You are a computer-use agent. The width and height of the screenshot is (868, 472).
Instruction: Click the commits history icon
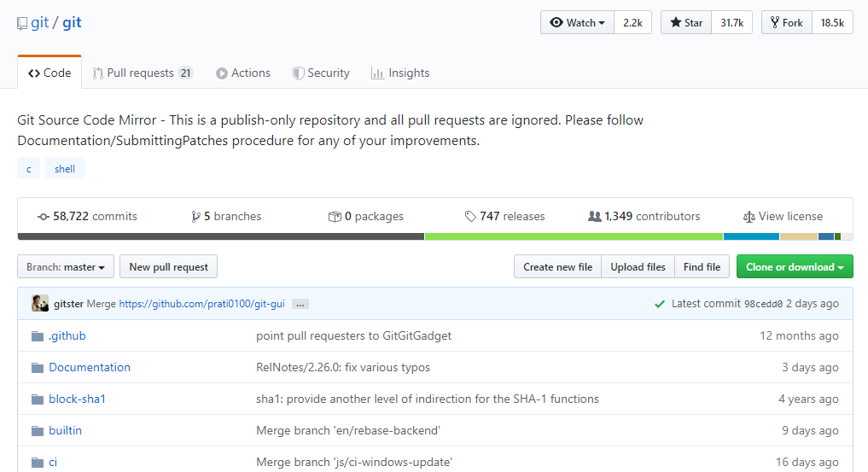click(x=44, y=217)
